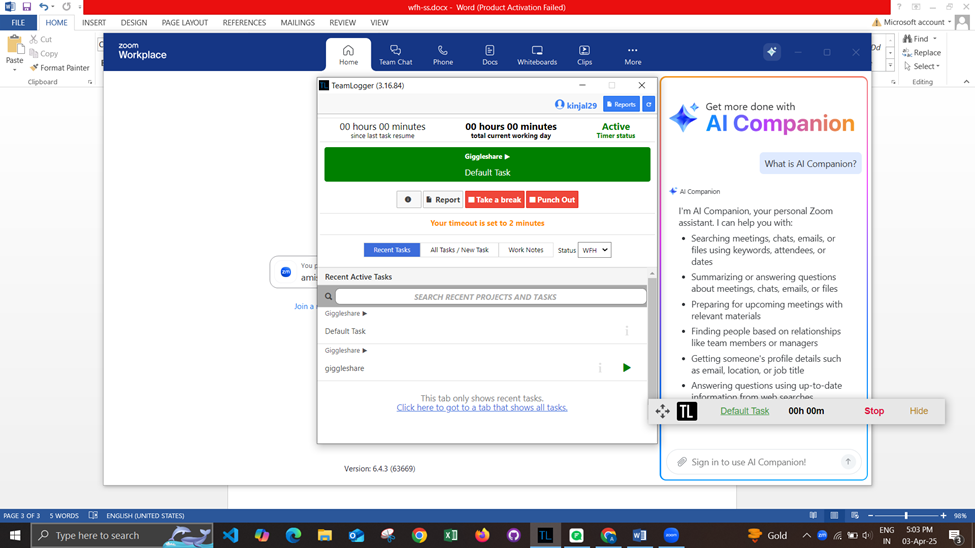Click the Punch Out button
Screen dimensions: 975x548
[x=552, y=200]
